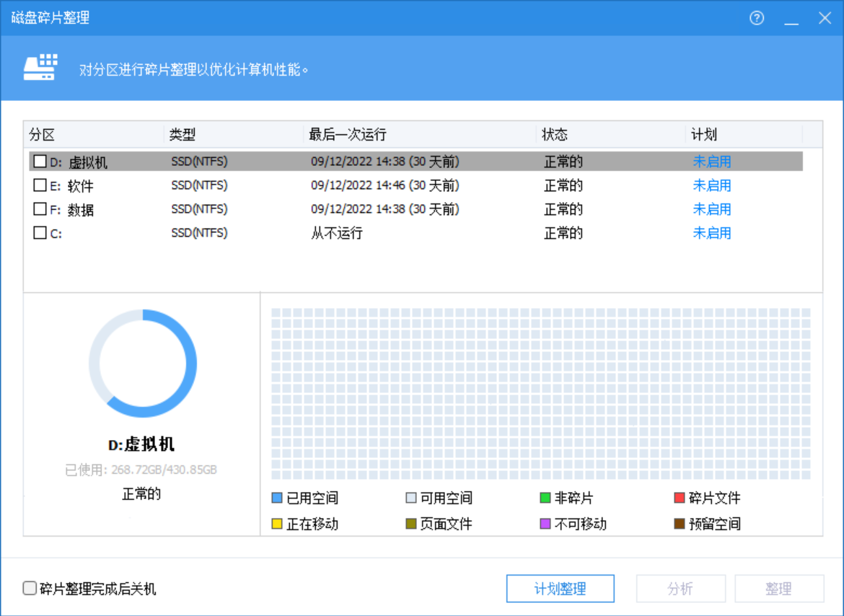Screen dimensions: 844x616
Task: Click the 已使用: 268.72GB/430.85GB text
Action: pos(141,470)
